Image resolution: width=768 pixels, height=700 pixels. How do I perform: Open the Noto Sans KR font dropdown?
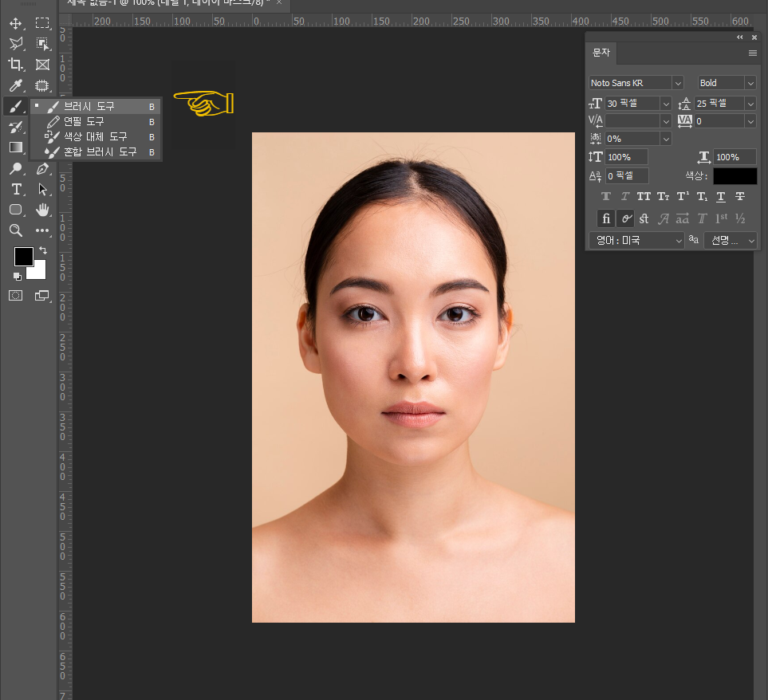pos(678,83)
